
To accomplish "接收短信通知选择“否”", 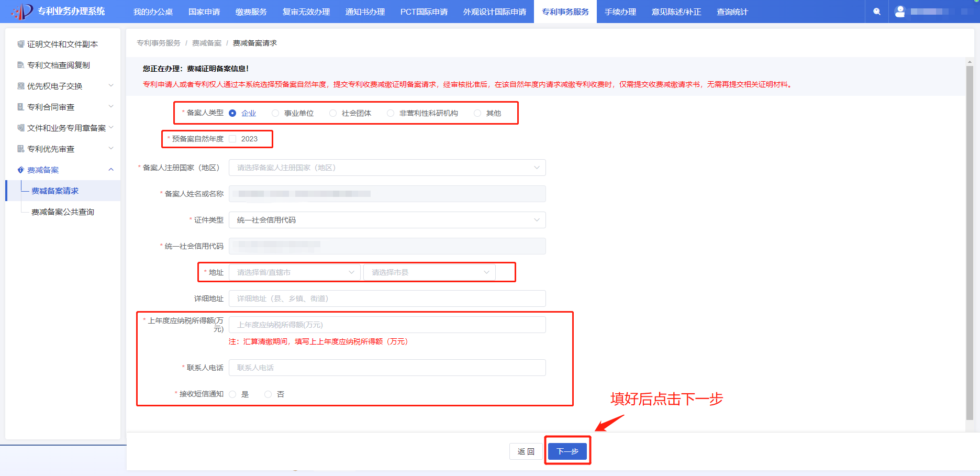I will click(268, 394).
